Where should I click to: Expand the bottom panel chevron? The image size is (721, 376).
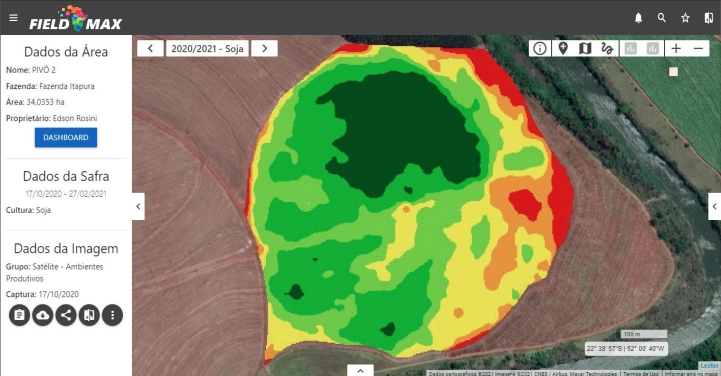360,370
